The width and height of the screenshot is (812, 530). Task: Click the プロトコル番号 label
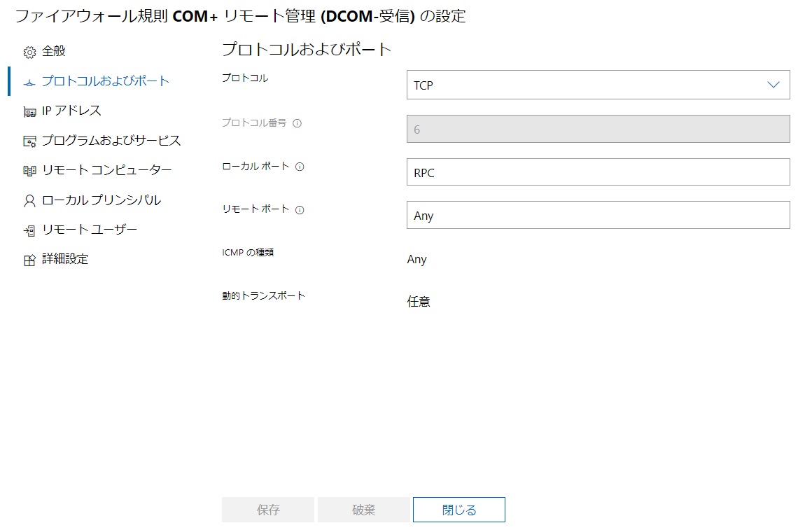pyautogui.click(x=254, y=123)
